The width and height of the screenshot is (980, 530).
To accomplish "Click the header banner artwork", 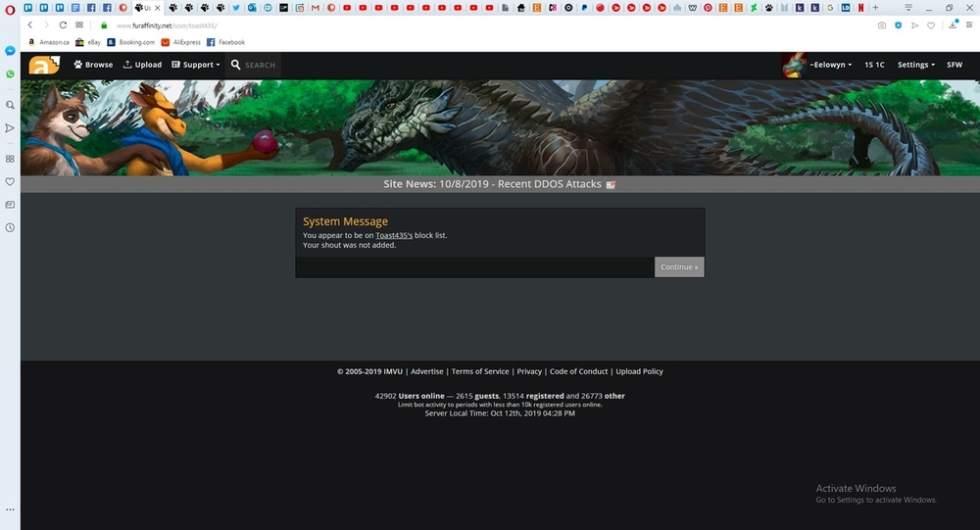I will pyautogui.click(x=500, y=127).
